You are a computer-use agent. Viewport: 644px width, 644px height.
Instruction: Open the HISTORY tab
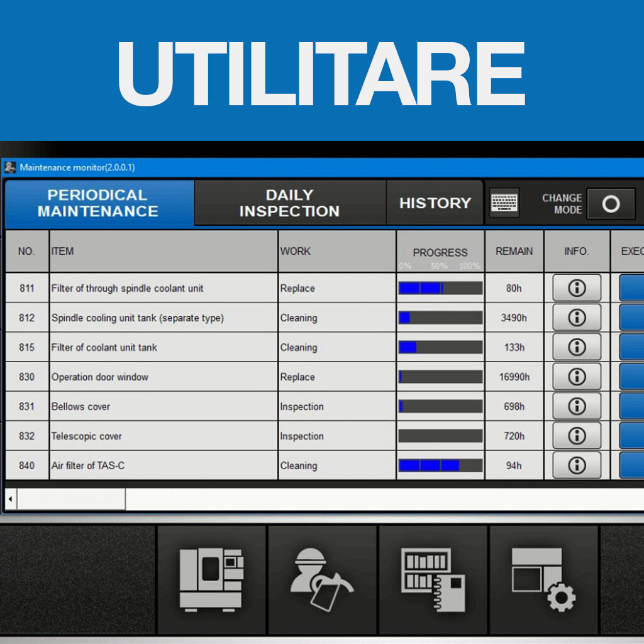(435, 203)
